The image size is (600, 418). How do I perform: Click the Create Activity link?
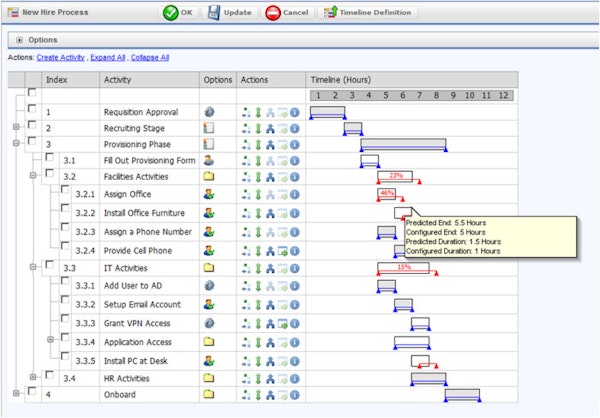pyautogui.click(x=60, y=57)
